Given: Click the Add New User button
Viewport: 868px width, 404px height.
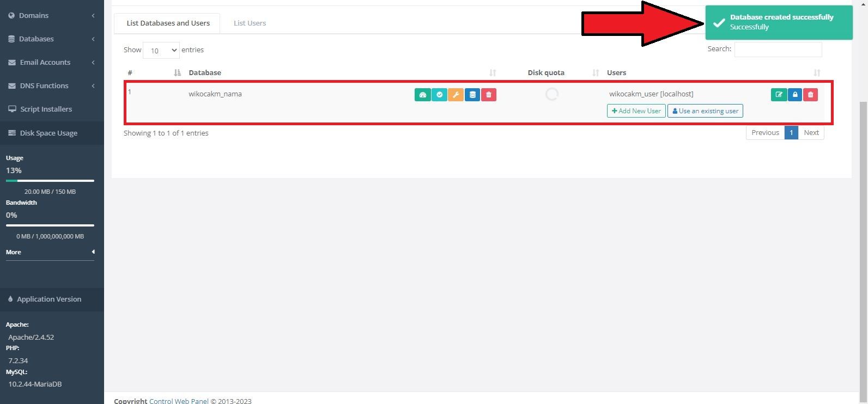Looking at the screenshot, I should pyautogui.click(x=636, y=111).
